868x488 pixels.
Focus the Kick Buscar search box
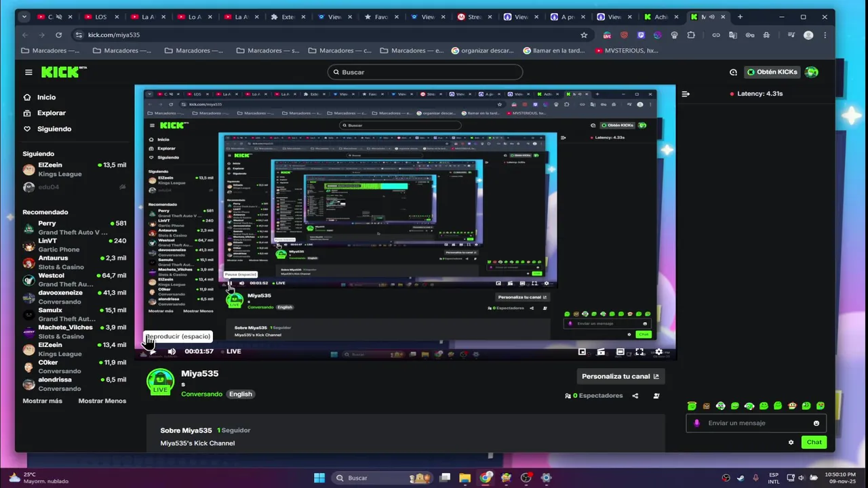(x=425, y=72)
